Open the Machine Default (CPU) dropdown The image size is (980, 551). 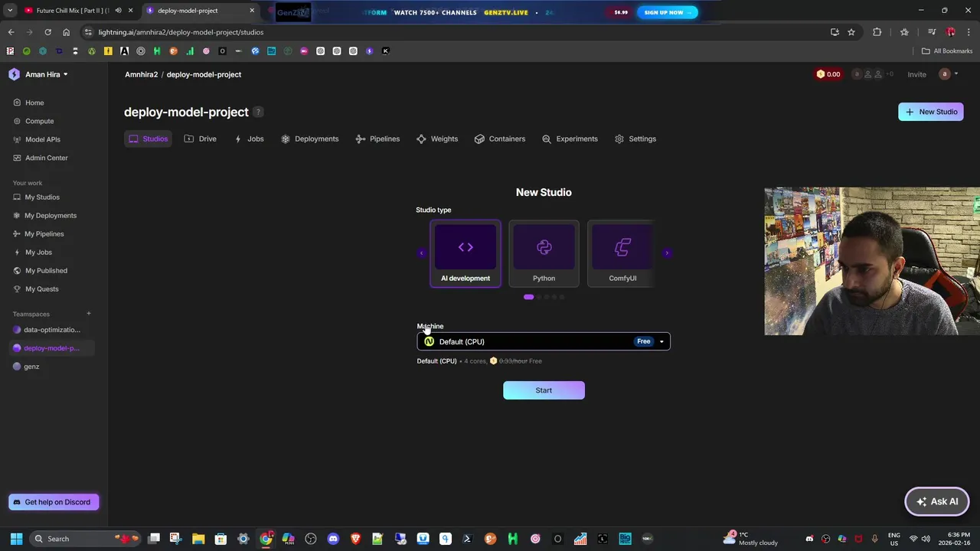[544, 341]
